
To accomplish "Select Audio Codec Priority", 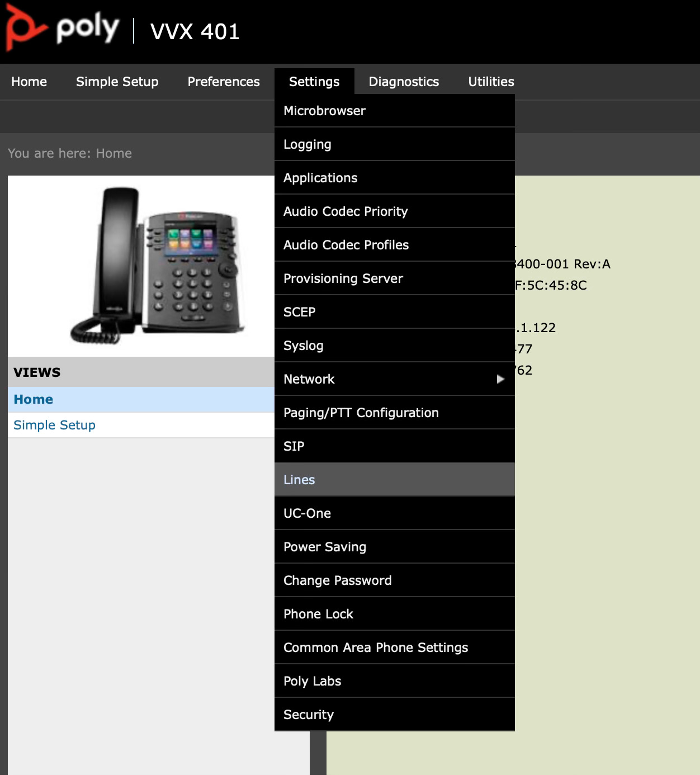I will pyautogui.click(x=345, y=211).
